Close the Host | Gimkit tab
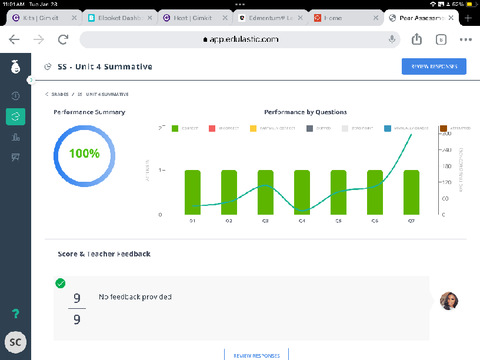Screen dimensions: 480x360 [x=225, y=18]
